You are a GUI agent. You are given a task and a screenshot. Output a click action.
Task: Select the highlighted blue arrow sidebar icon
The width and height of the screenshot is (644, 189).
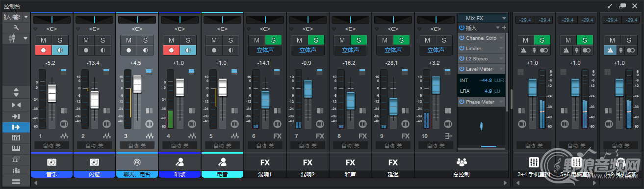16,127
